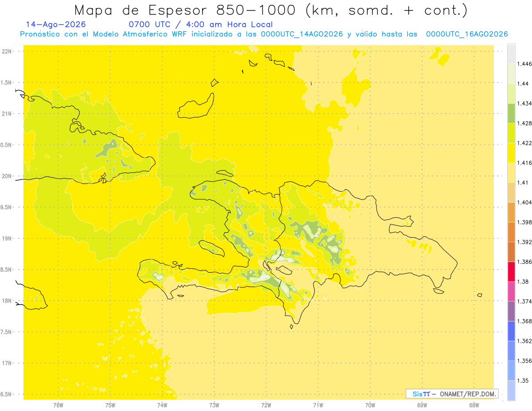Click the longitude label "74W"
The height and width of the screenshot is (411, 532).
click(162, 405)
